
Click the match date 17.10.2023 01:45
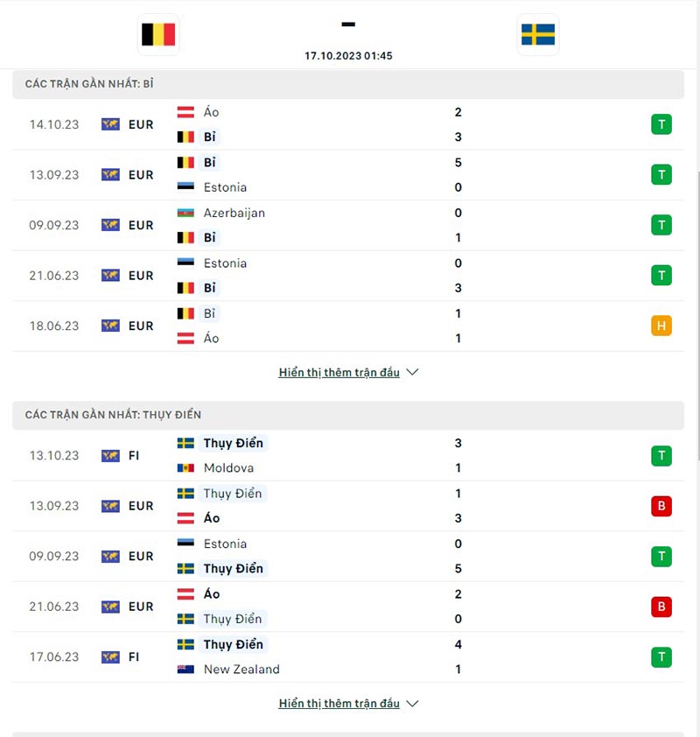(348, 55)
